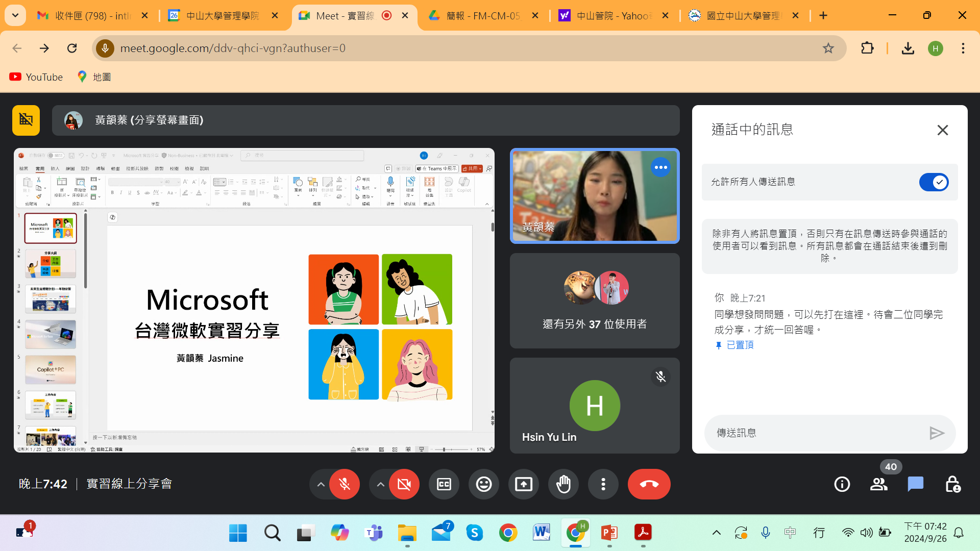This screenshot has width=980, height=551.
Task: Click the bold B icon in shared PowerPoint
Action: click(112, 193)
